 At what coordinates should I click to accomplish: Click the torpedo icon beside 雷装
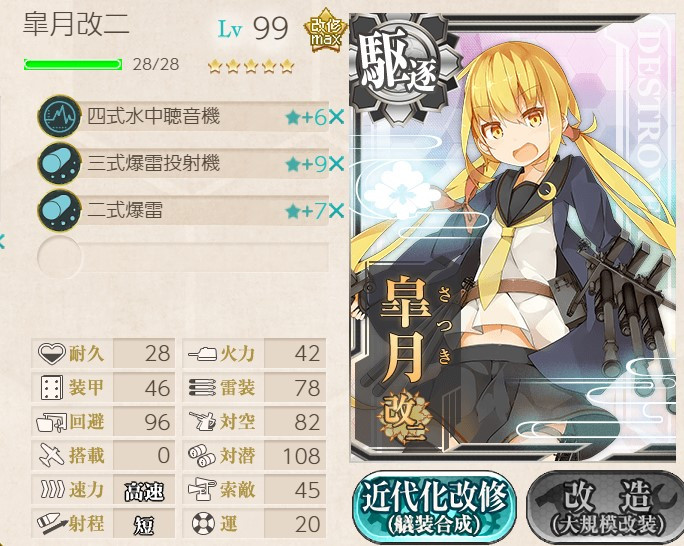coord(202,387)
